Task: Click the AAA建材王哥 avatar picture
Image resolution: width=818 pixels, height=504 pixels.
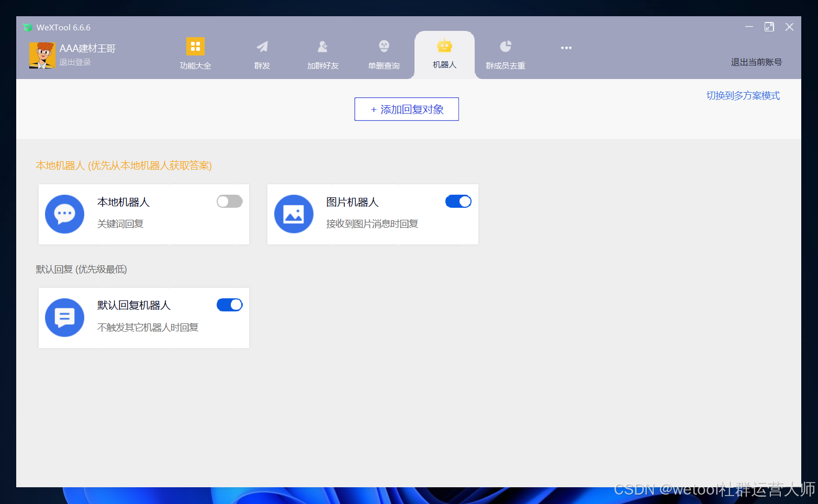Action: point(42,55)
